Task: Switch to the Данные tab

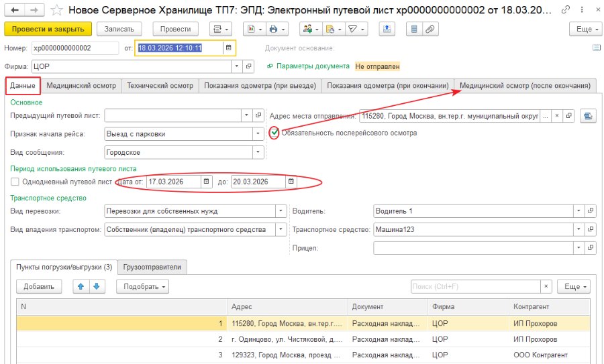Action: [x=23, y=85]
